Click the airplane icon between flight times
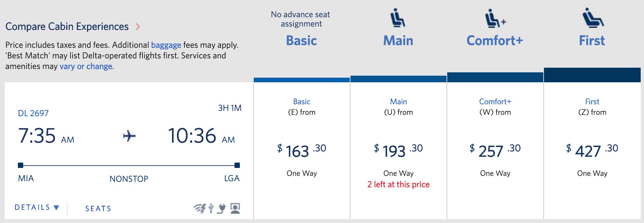Viewport: 644px width, 223px height. 129,136
